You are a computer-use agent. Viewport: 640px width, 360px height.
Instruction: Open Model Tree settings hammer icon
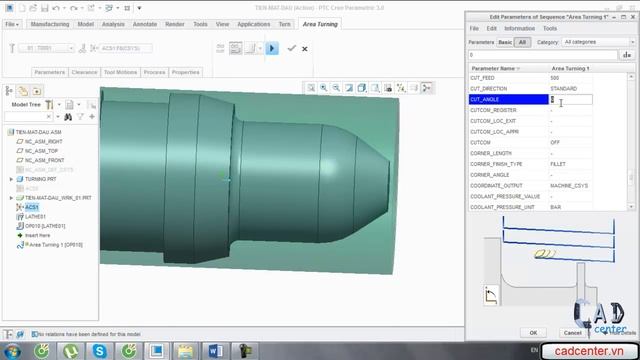[49, 105]
